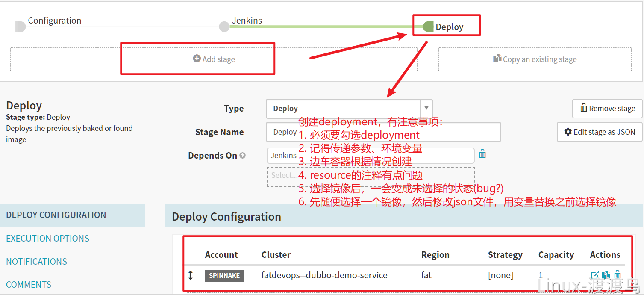644x298 pixels.
Task: Click Copy an existing stage
Action: [x=535, y=59]
